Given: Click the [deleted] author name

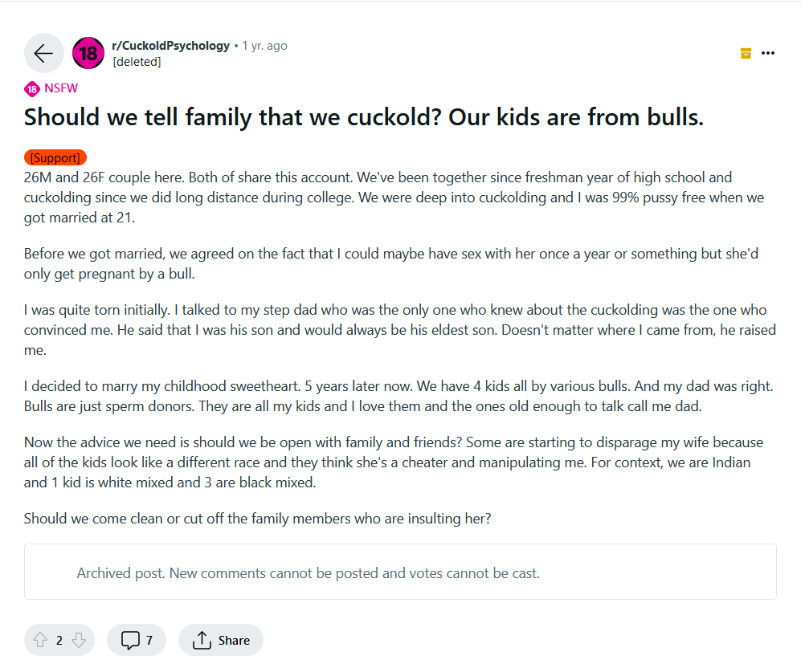Looking at the screenshot, I should pos(137,61).
